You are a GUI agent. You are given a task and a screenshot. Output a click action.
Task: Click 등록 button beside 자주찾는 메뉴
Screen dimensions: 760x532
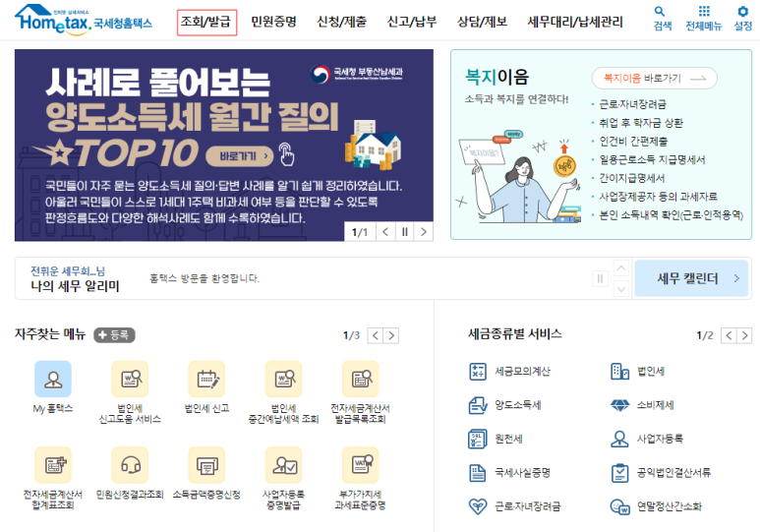[x=114, y=335]
